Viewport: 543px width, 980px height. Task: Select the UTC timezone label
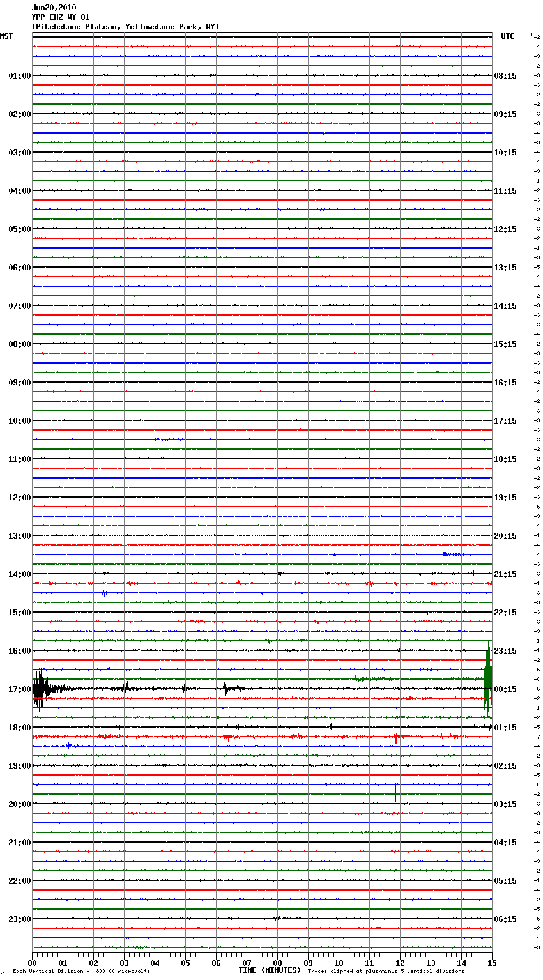pyautogui.click(x=507, y=36)
